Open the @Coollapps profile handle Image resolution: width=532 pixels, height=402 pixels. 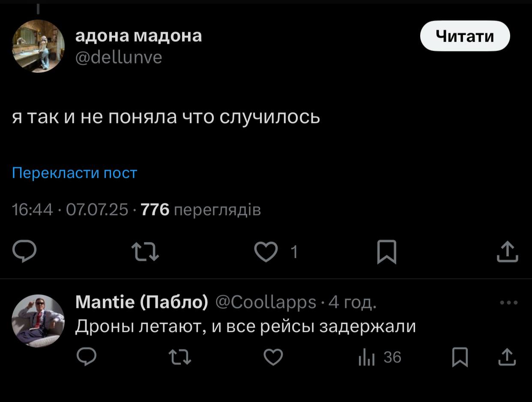[266, 302]
